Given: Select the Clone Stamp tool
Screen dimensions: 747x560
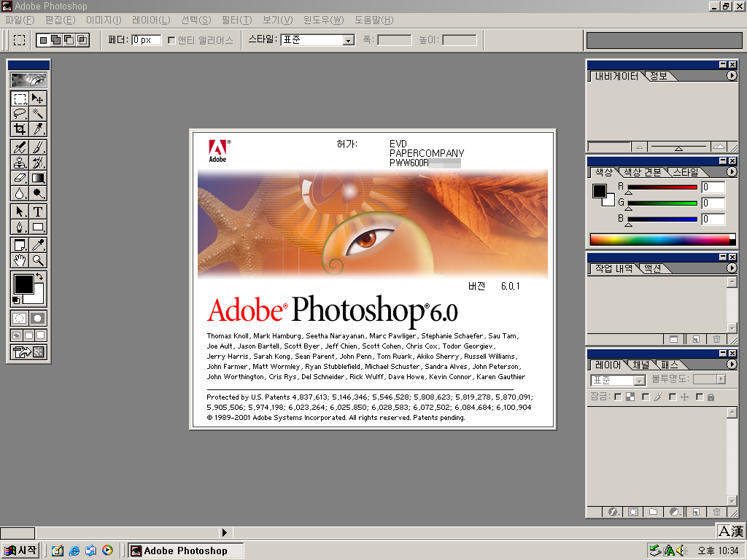Looking at the screenshot, I should point(20,163).
